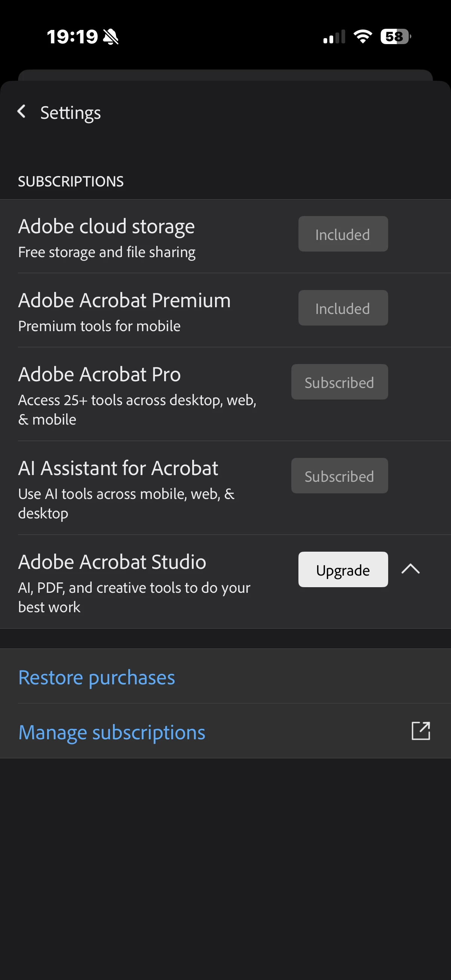Tap the battery indicator in status bar
Image resolution: width=451 pixels, height=980 pixels.
tap(396, 37)
